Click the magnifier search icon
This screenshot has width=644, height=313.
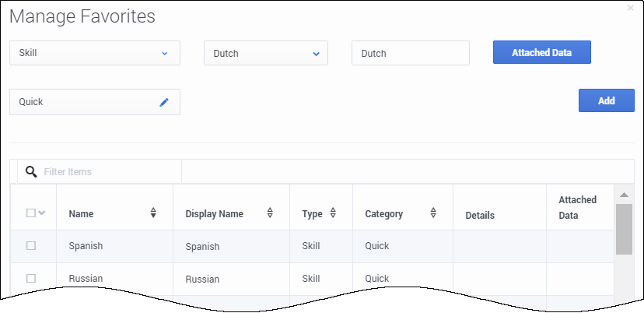pos(31,171)
